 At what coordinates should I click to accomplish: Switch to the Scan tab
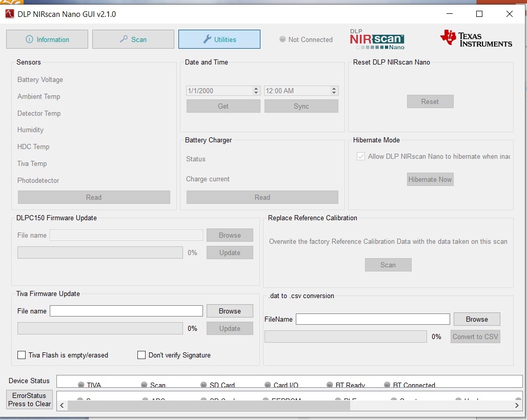133,39
